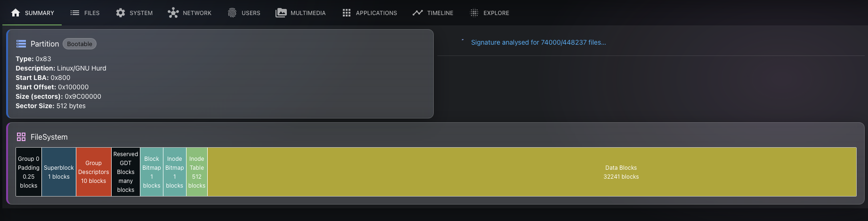Click the Network nodes icon
The width and height of the screenshot is (868, 221).
(173, 13)
